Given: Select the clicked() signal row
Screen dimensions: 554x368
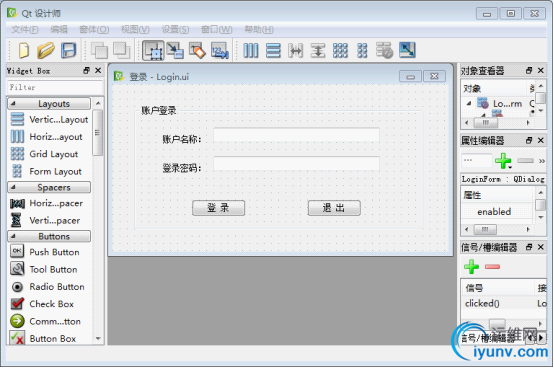Looking at the screenshot, I should pyautogui.click(x=503, y=303).
